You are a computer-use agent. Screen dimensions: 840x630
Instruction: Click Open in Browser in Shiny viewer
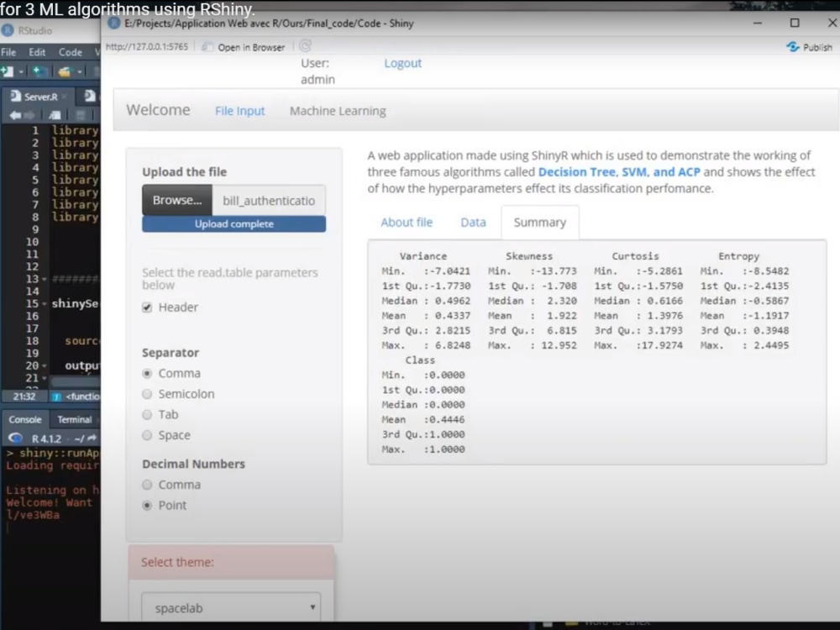[244, 47]
